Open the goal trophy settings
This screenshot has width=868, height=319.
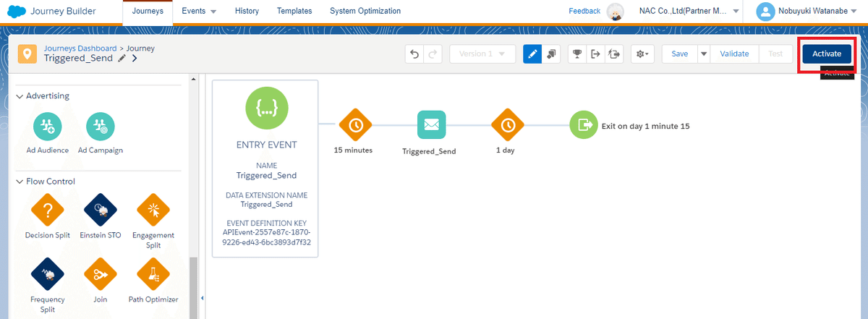pos(577,54)
